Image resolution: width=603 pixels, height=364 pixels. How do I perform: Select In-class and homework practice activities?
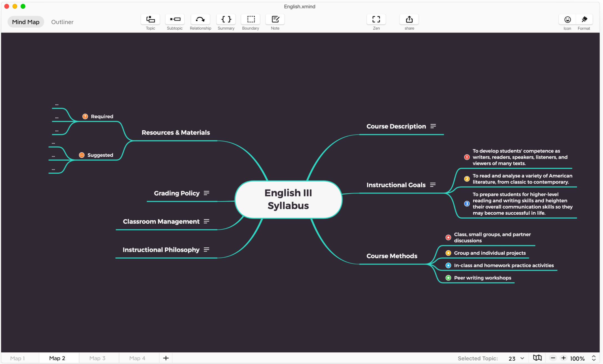(x=504, y=265)
